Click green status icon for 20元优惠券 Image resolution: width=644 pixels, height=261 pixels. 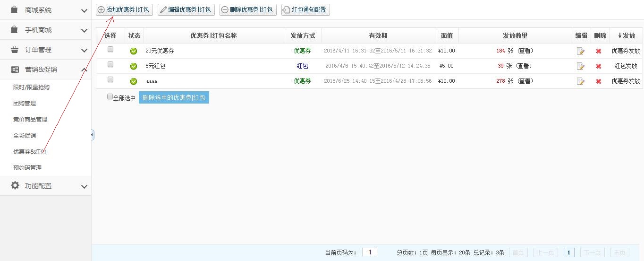pos(134,51)
